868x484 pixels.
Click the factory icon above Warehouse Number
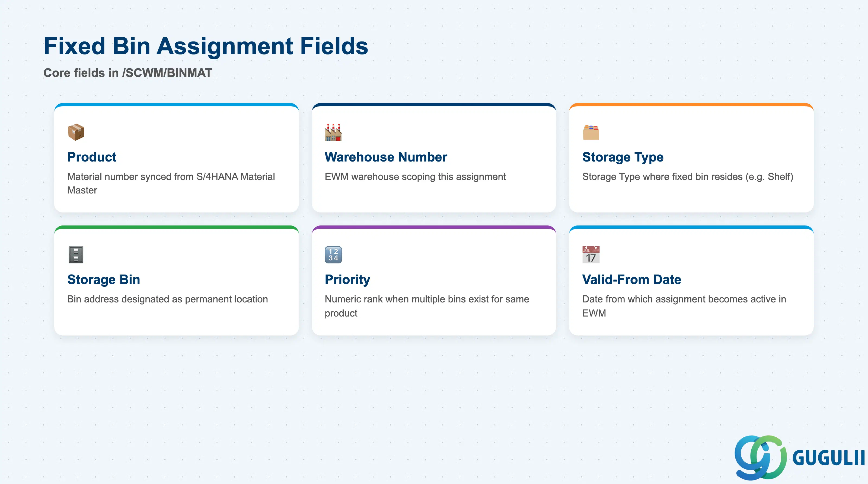pyautogui.click(x=333, y=132)
